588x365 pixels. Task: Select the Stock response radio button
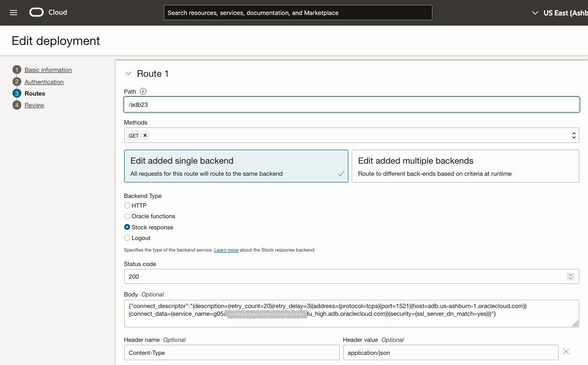click(127, 227)
